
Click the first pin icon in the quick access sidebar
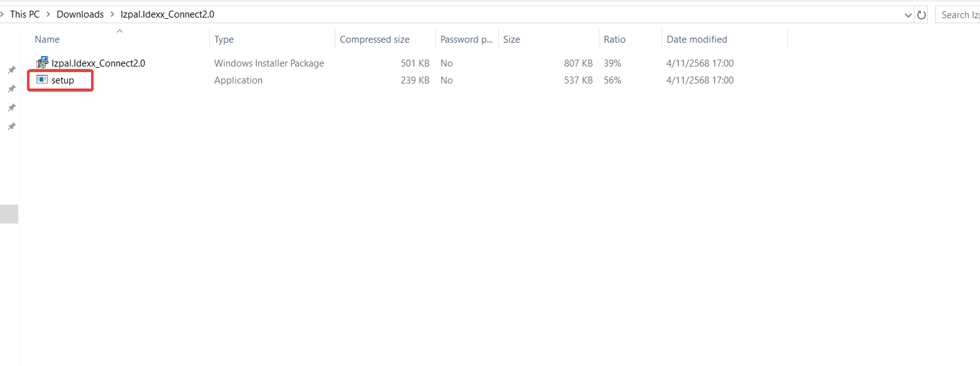point(11,70)
